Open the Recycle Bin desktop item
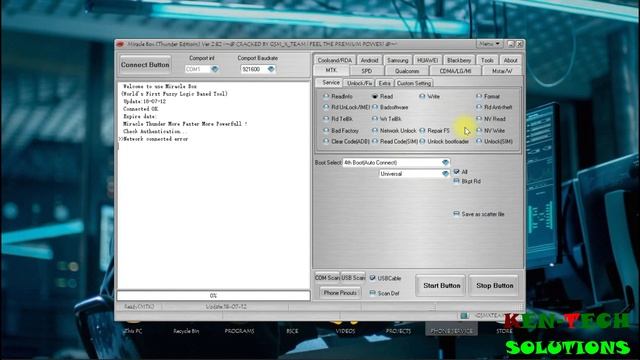Image resolution: width=640 pixels, height=360 pixels. 186,331
